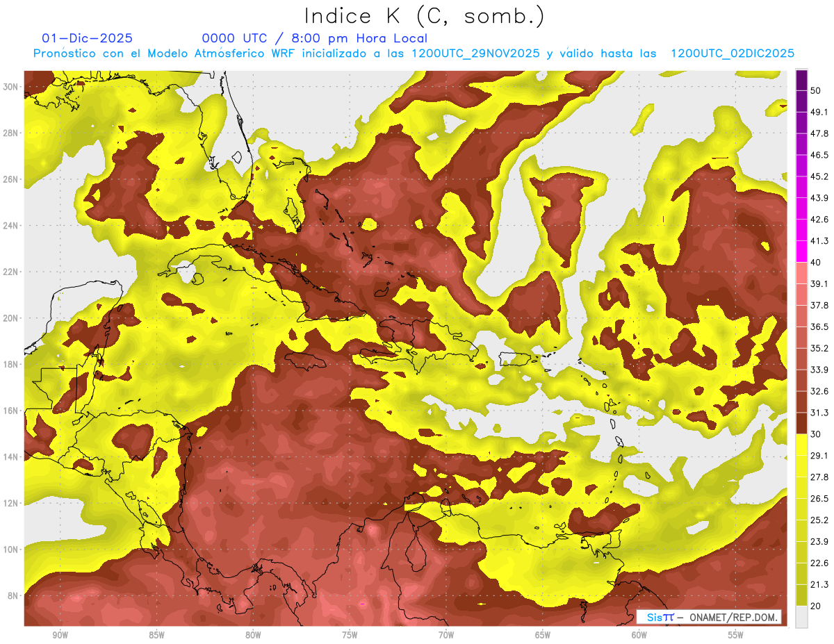Click the color bar value "23.9"
Screen dimensions: 834x644
819,542
